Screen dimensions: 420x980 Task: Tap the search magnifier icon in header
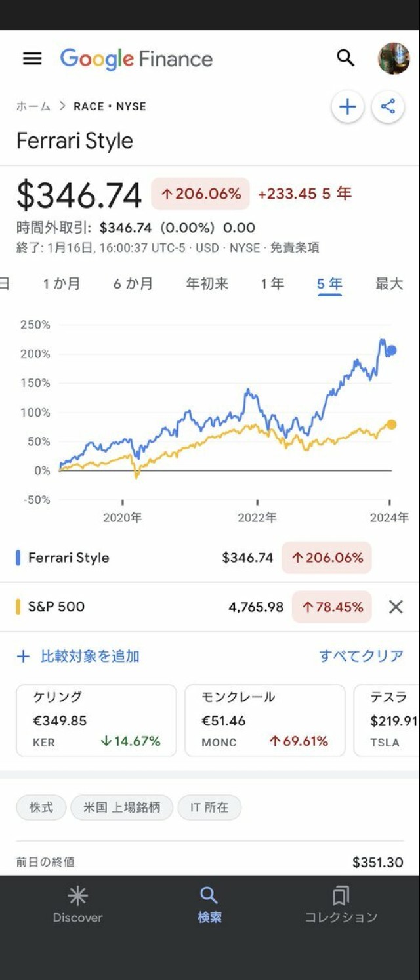pyautogui.click(x=345, y=58)
